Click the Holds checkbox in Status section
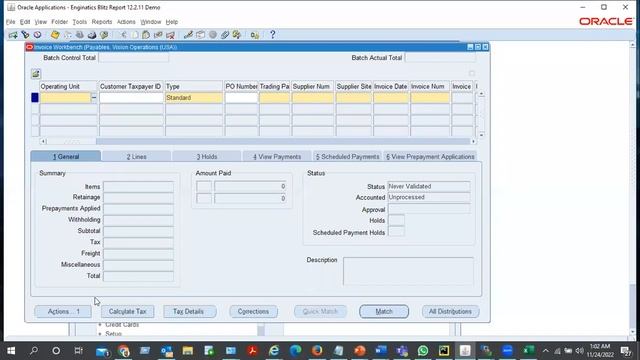Image resolution: width=640 pixels, height=360 pixels. coord(396,220)
